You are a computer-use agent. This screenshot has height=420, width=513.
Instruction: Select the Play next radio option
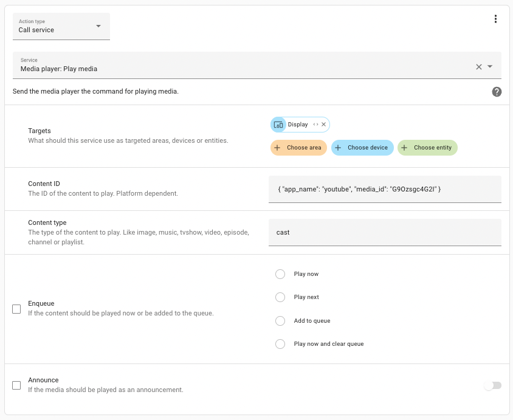point(280,297)
